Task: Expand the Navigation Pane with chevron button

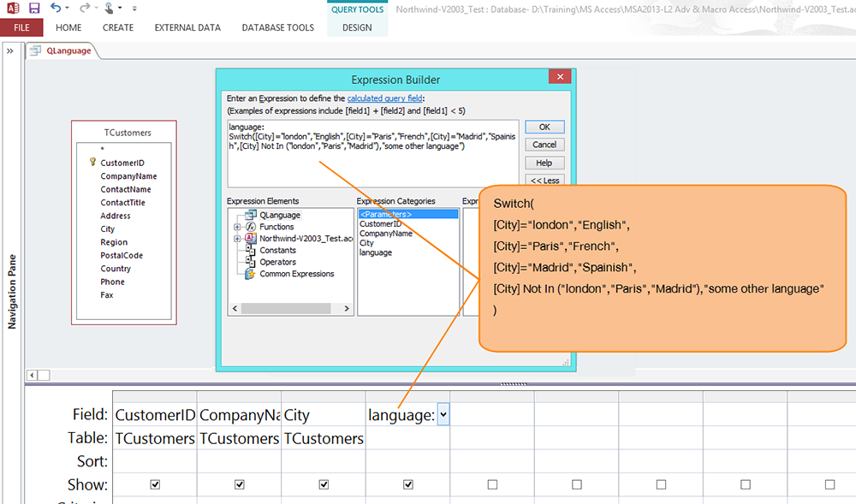Action: pyautogui.click(x=10, y=51)
